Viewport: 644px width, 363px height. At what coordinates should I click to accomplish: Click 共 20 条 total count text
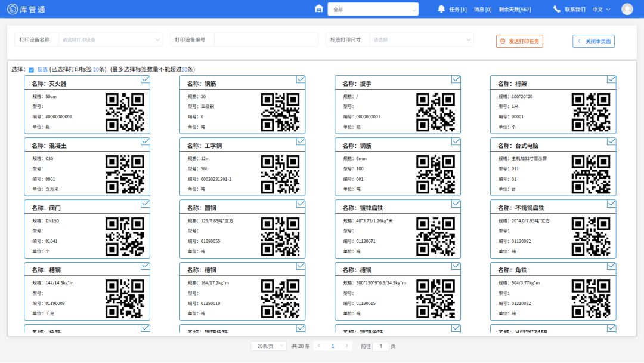301,346
